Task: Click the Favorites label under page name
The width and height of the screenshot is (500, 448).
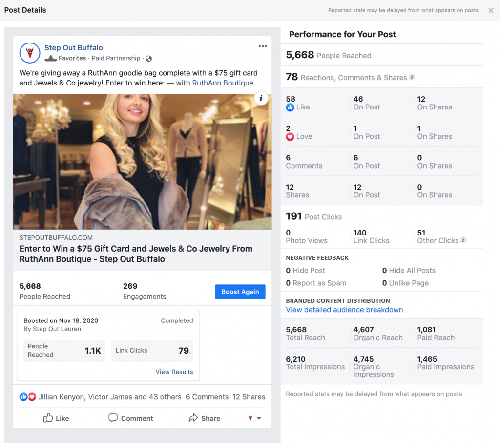Action: (72, 58)
